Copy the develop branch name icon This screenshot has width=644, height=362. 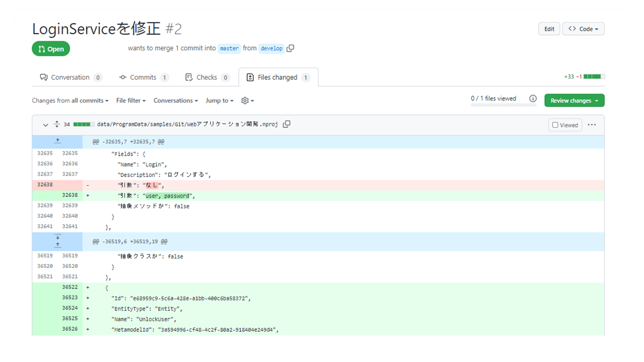[x=290, y=48]
